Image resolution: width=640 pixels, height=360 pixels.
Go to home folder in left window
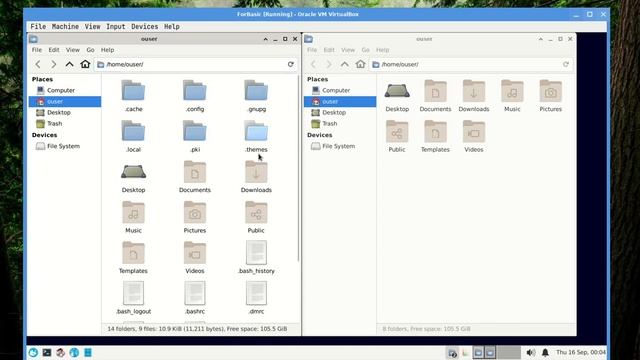pos(85,64)
